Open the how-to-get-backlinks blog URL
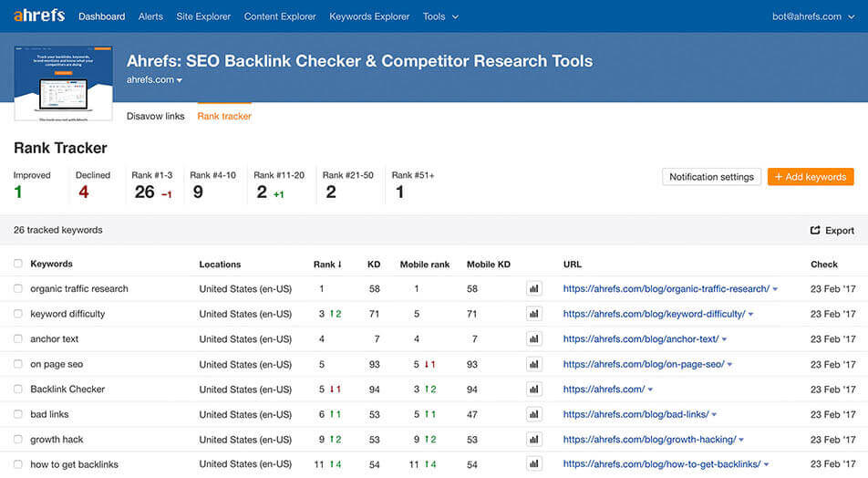Viewport: 868px width, 478px height. click(x=662, y=464)
